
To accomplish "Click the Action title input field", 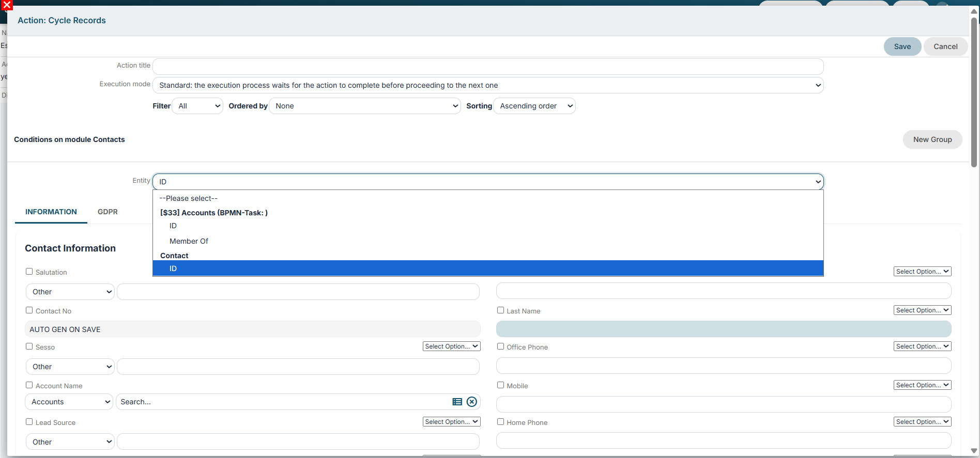I will pyautogui.click(x=488, y=67).
